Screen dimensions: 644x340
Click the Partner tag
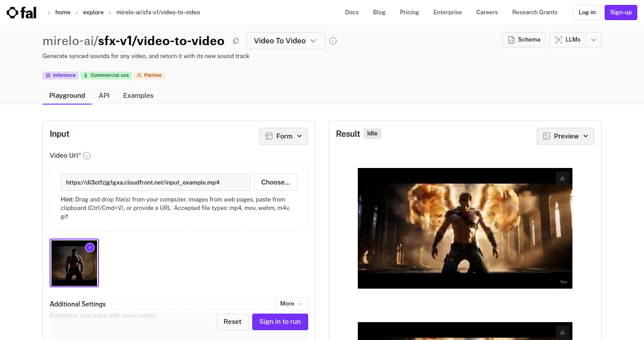[x=149, y=76]
